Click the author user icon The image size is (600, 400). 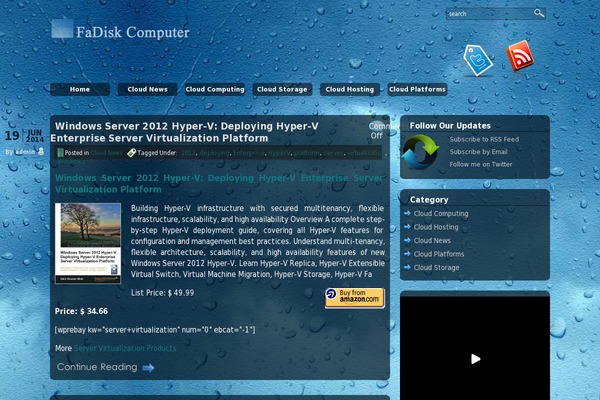(41, 152)
